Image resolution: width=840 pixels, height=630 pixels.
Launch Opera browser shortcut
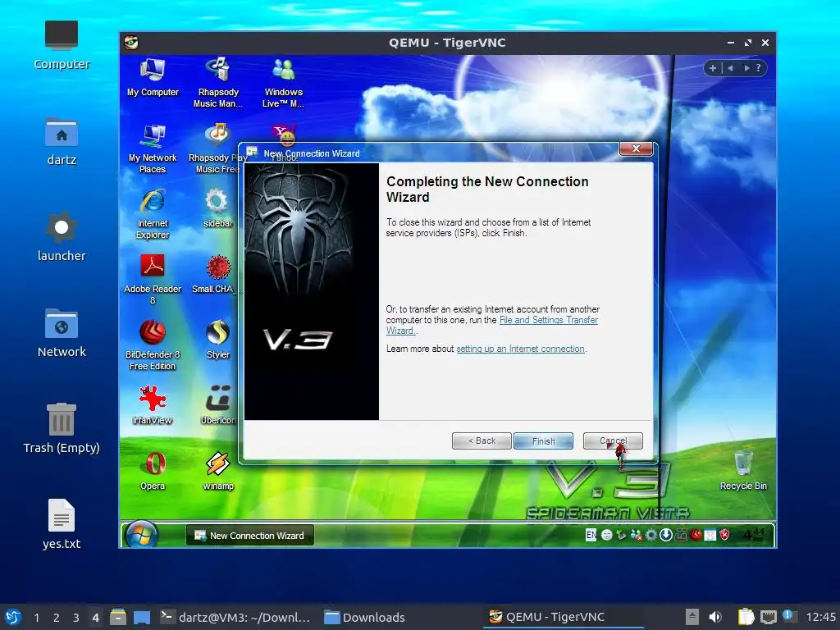[x=153, y=470]
